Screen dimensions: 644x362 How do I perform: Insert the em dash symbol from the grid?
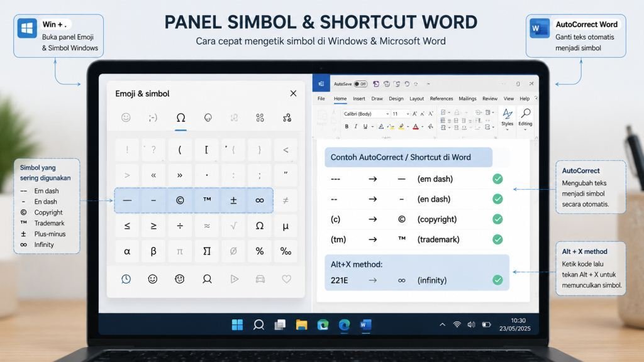(127, 200)
